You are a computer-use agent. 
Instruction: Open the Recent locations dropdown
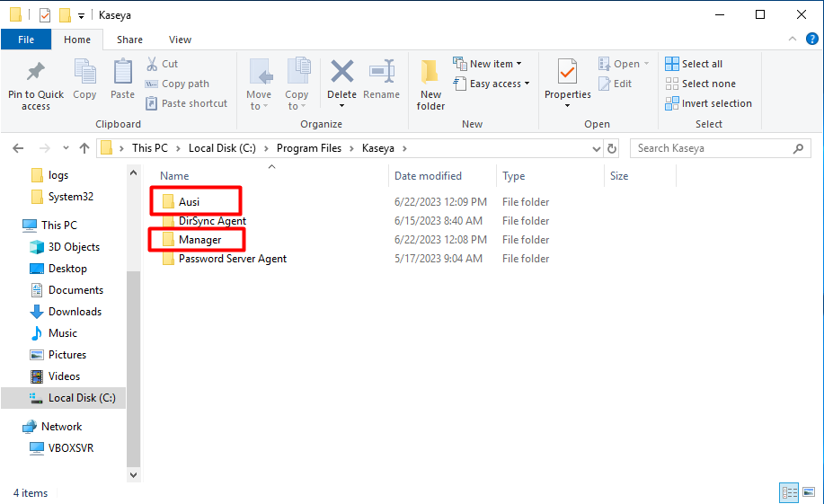click(x=66, y=148)
